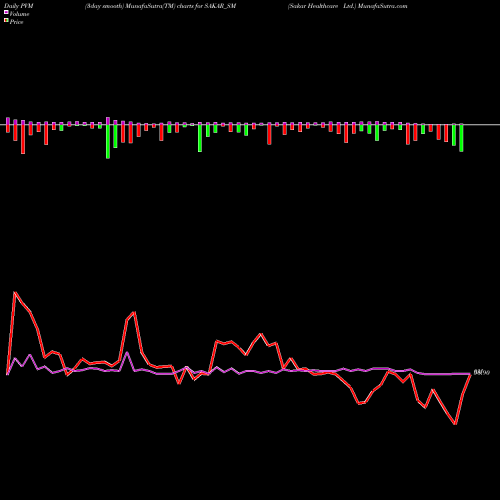Click the 'Price' legend label

16,22
